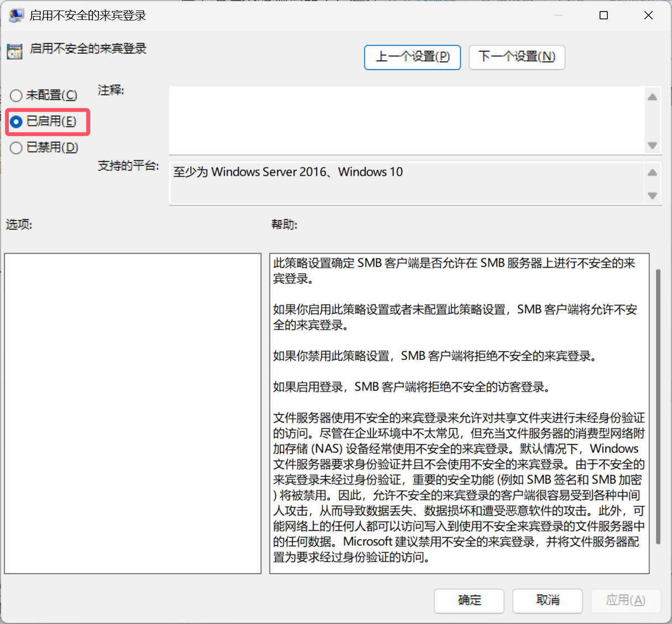Click the 帮助 pane vertical scrollbar
672x624 pixels.
pyautogui.click(x=658, y=406)
